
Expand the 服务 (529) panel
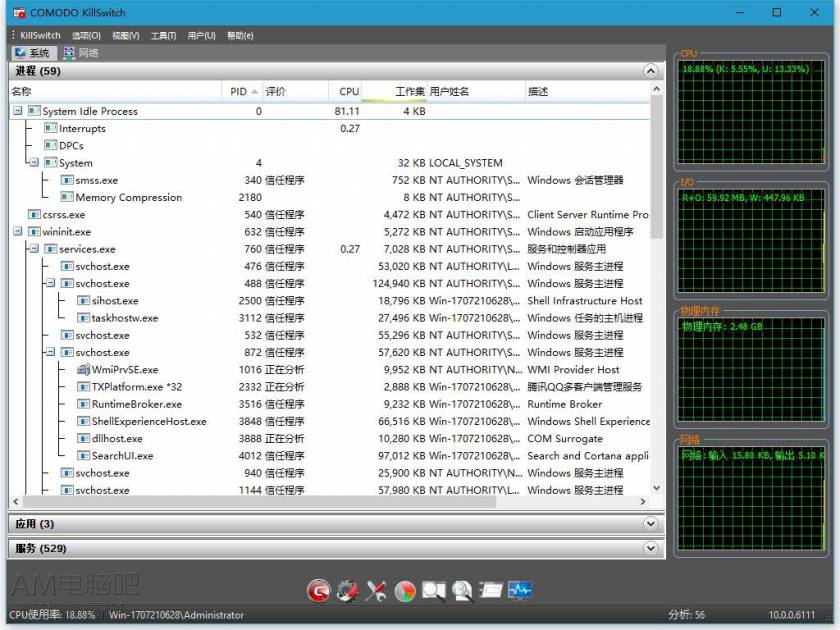[650, 548]
